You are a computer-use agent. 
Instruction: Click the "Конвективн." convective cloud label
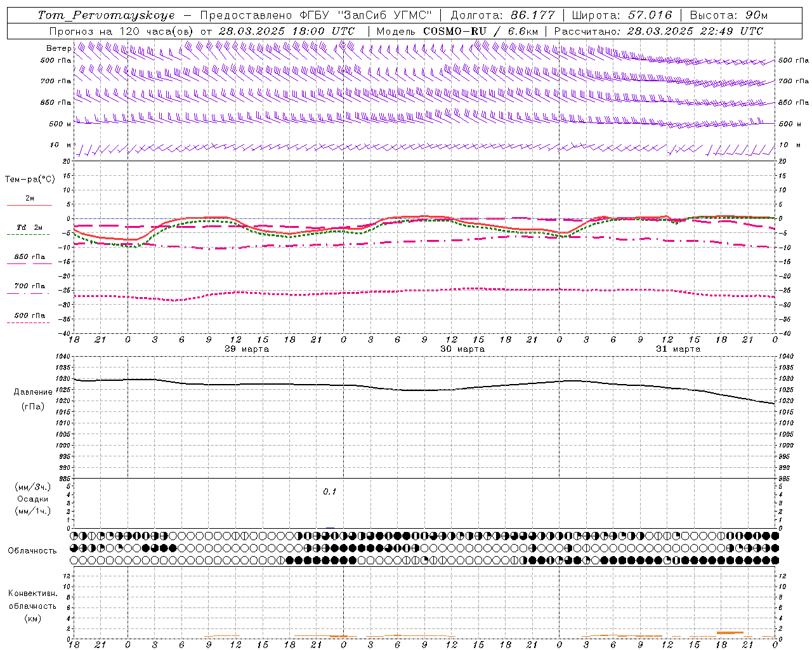[33, 593]
